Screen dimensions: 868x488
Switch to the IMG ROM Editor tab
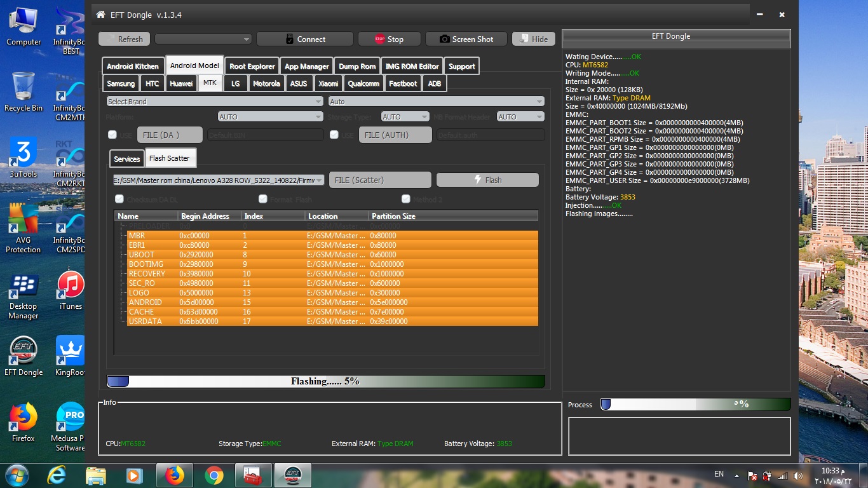click(412, 66)
